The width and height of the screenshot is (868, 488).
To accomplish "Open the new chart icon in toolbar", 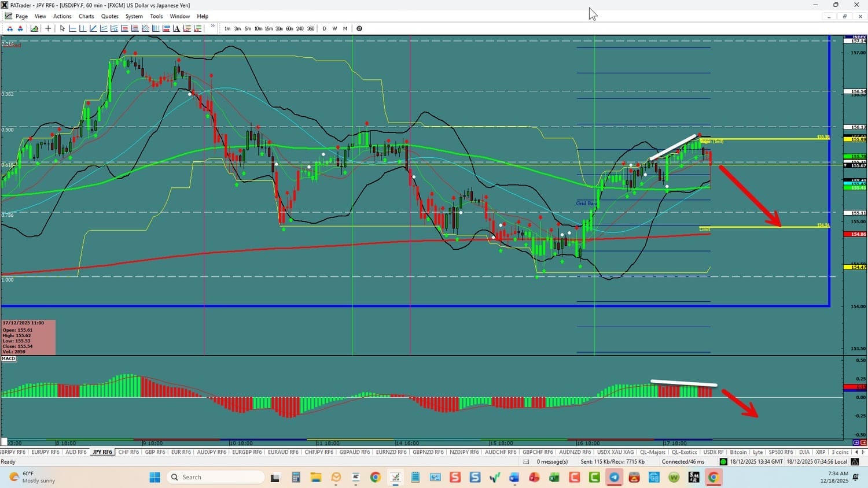I will [x=35, y=28].
